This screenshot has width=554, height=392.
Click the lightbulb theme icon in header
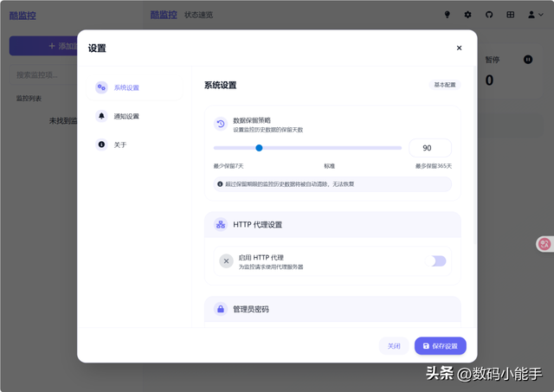coord(448,15)
